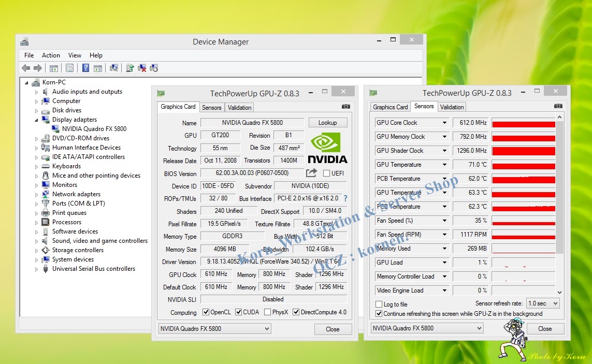Toggle the action pane toolbar icon
Screen dimensions: 592x364
coord(98,68)
